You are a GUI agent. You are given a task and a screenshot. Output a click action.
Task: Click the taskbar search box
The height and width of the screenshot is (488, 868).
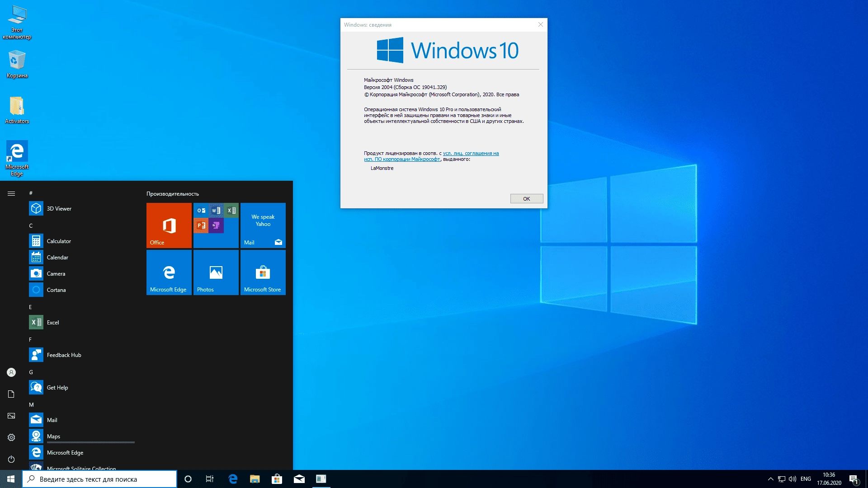point(99,479)
